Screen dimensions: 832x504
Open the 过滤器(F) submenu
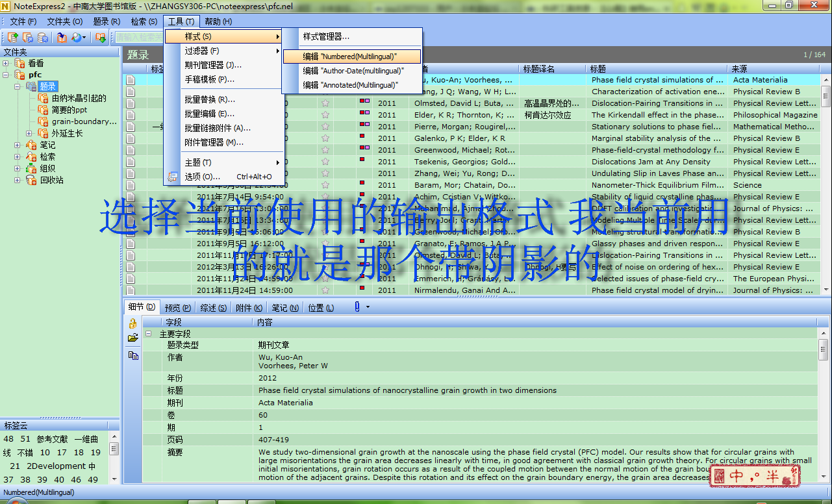click(224, 51)
